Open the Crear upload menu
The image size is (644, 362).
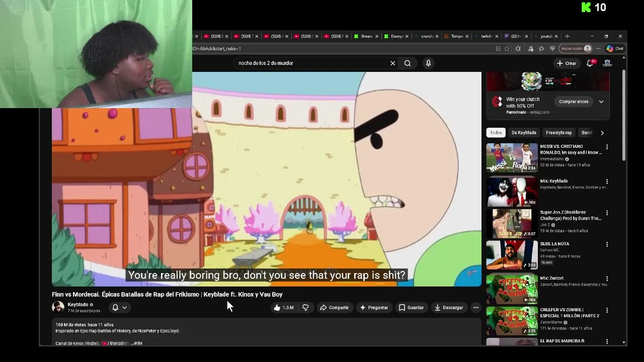pyautogui.click(x=567, y=63)
